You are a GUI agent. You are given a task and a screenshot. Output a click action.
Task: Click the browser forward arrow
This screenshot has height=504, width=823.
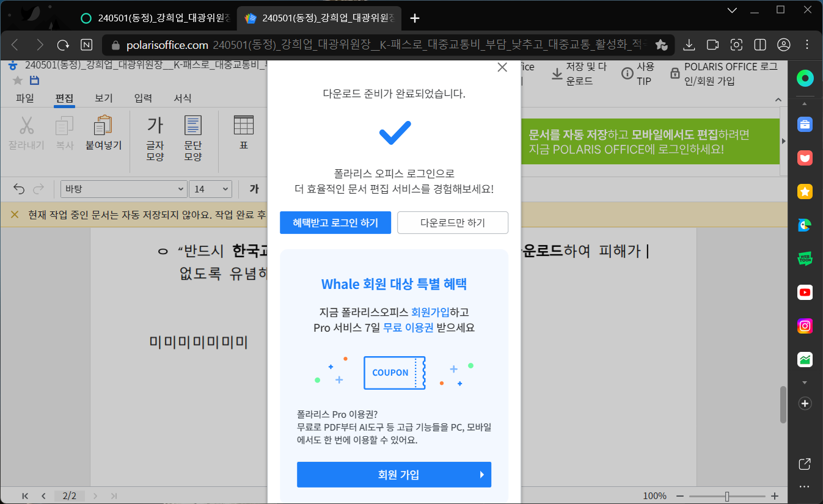point(39,45)
